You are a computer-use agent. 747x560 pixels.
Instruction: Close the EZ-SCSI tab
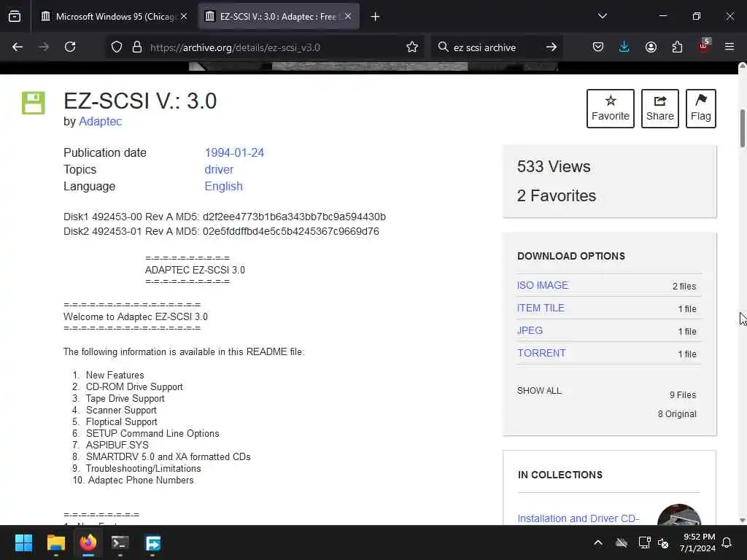[348, 16]
